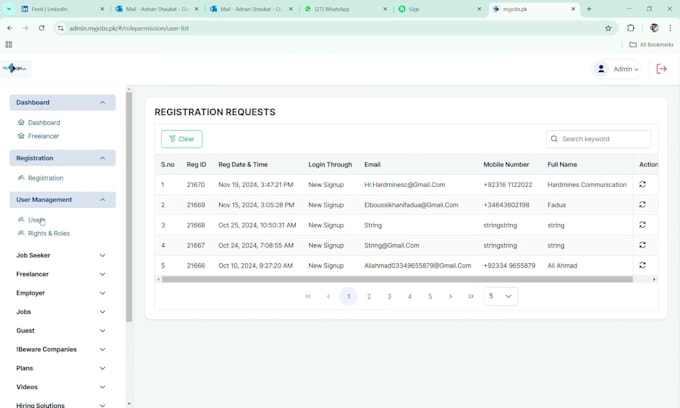Switch to the WhatsApp browser tab
The image size is (680, 408).
click(x=345, y=9)
